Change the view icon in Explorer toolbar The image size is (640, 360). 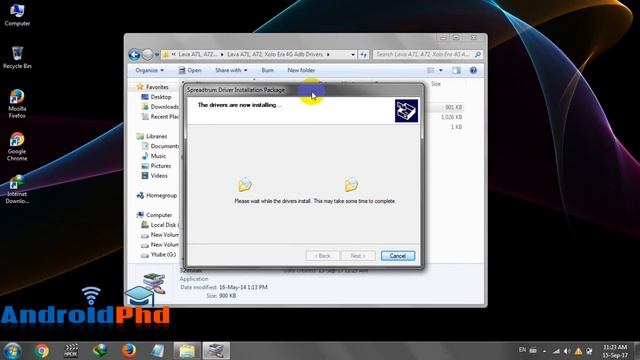(431, 70)
